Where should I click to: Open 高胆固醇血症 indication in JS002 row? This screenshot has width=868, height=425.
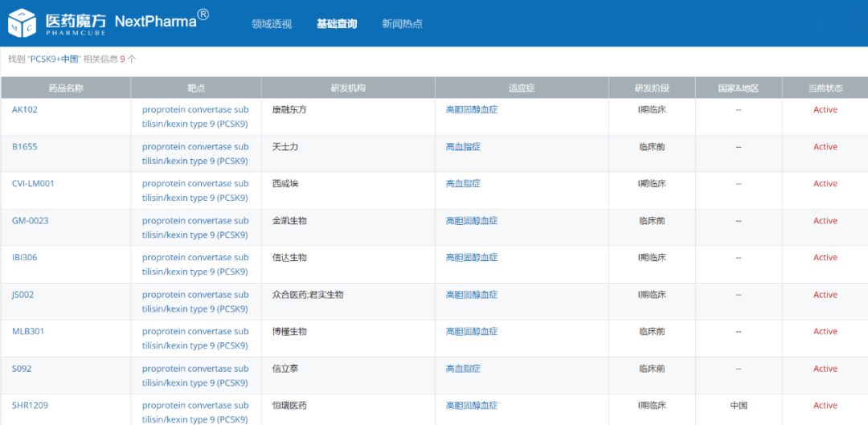[472, 294]
